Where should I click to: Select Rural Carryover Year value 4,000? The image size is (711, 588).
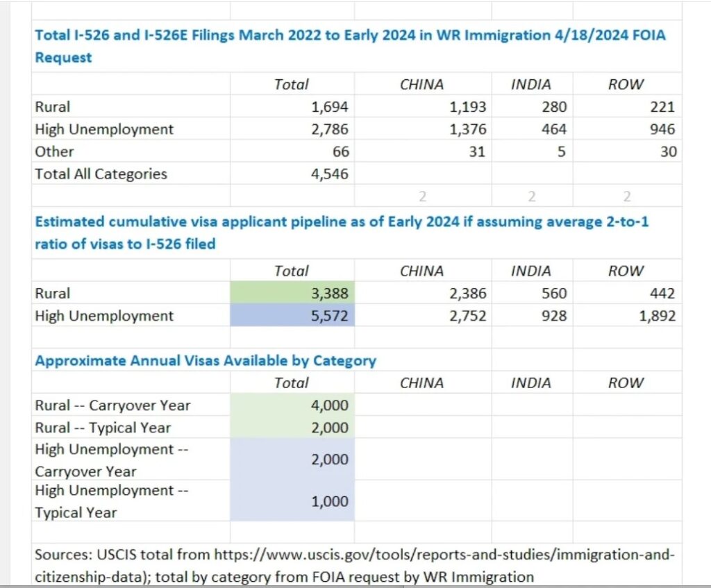[x=330, y=405]
